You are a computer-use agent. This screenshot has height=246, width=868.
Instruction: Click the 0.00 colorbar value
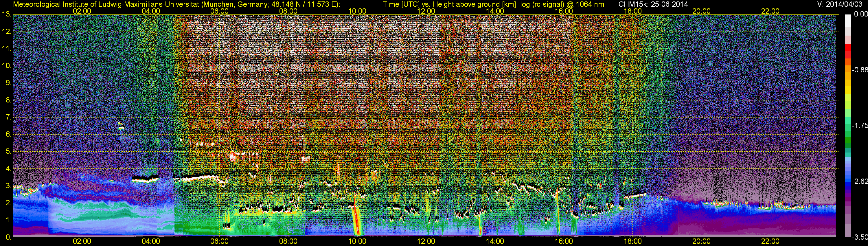861,14
